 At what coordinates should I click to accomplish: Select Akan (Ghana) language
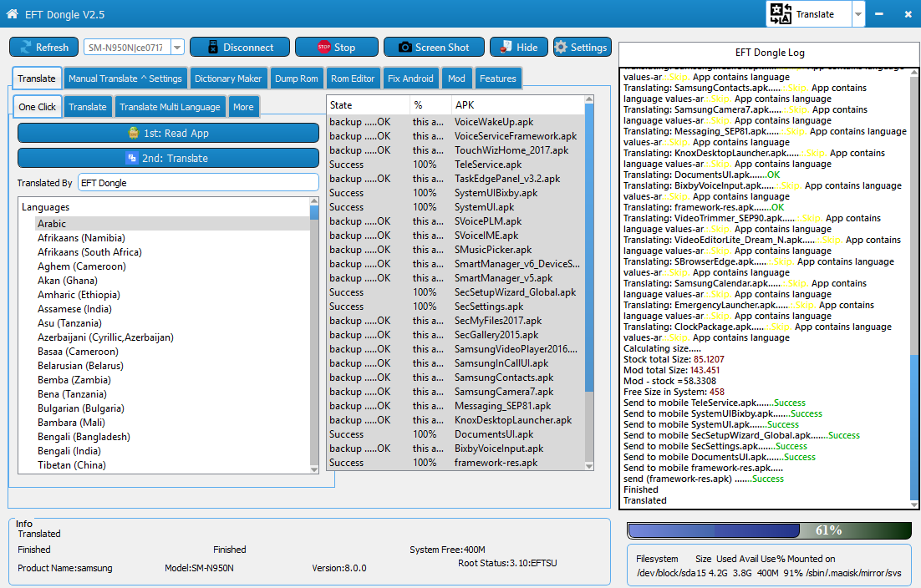pyautogui.click(x=68, y=281)
